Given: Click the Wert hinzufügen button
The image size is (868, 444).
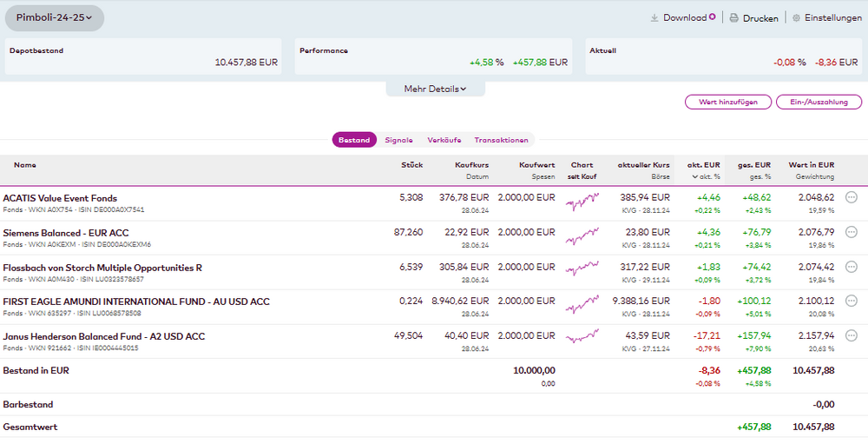Looking at the screenshot, I should (727, 102).
